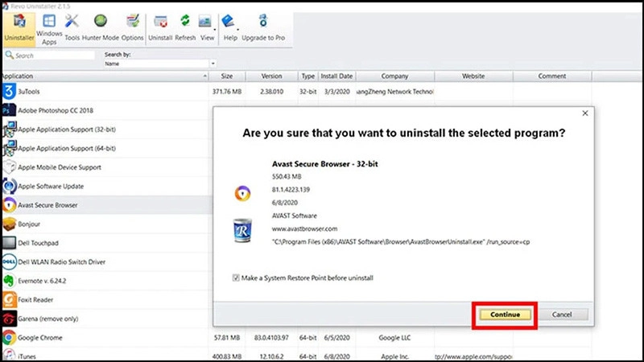Select the Evernote icon
Screen dimensions: 644x362
click(x=9, y=281)
